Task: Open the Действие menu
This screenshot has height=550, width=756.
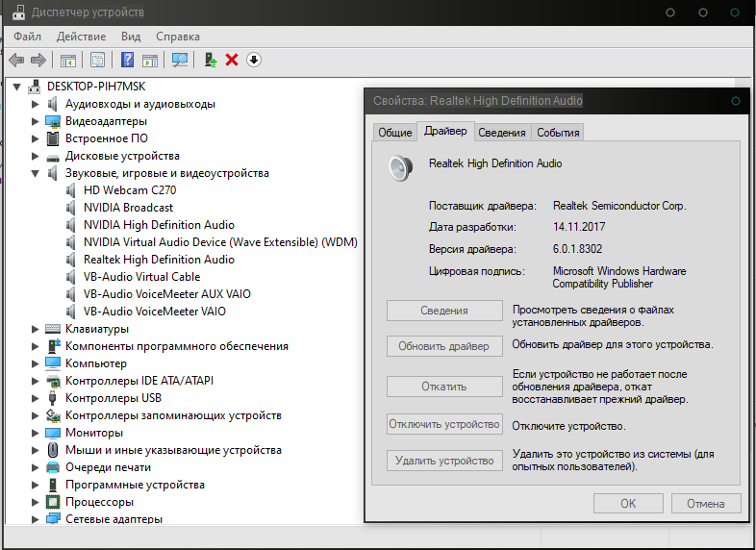Action: tap(81, 37)
